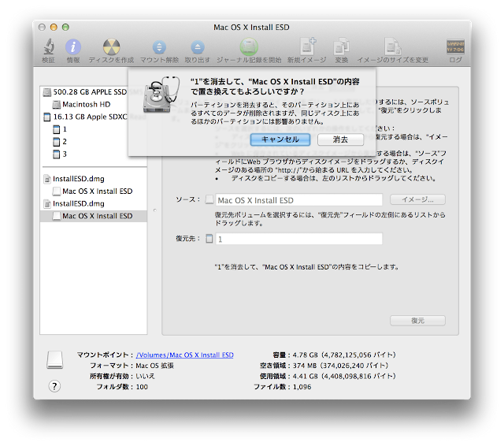
Task: Click the Image… (イメージ…) button
Action: click(x=417, y=199)
